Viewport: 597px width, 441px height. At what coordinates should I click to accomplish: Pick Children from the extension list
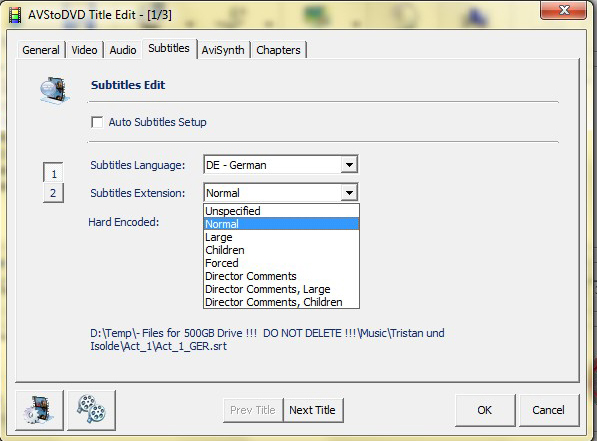click(281, 250)
